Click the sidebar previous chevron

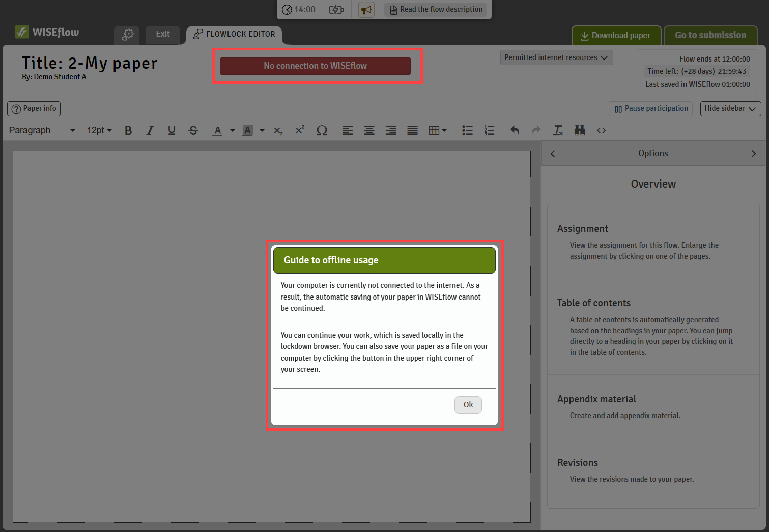tap(553, 154)
